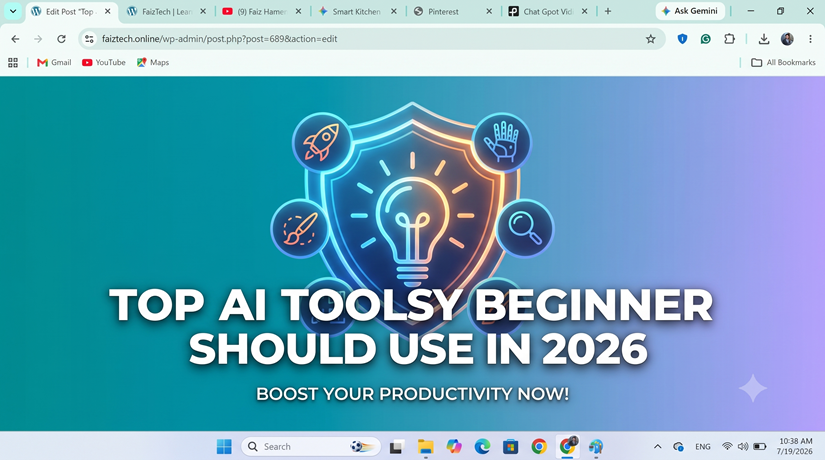The image size is (825, 460).
Task: Close the Pinterest tab
Action: [x=489, y=12]
